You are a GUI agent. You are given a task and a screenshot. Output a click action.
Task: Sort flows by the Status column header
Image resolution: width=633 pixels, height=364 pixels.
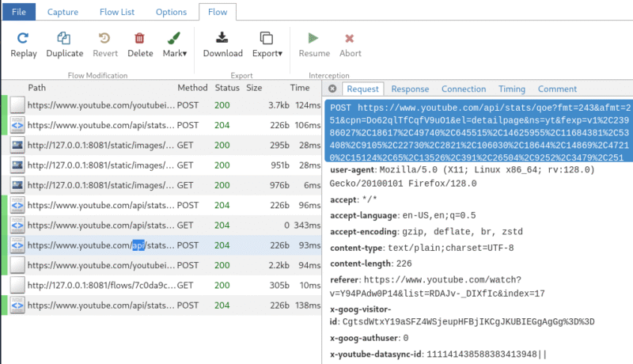click(227, 88)
